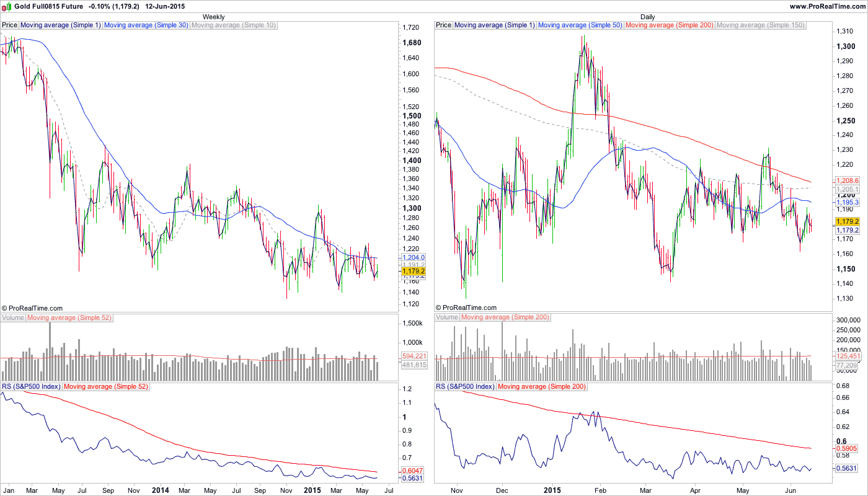Click 0.5631 value in Weekly RS panel
This screenshot has height=496, width=868.
(413, 478)
